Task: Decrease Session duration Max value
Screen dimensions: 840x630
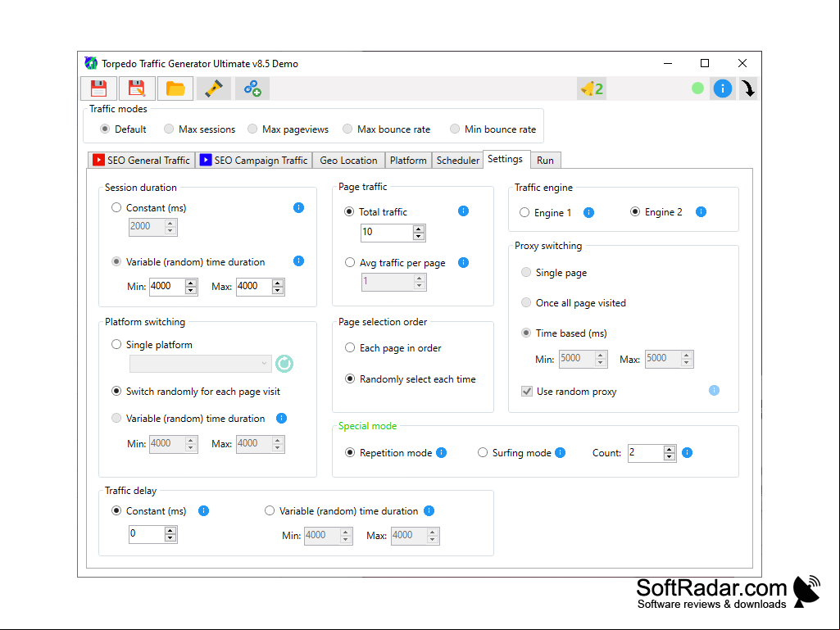Action: pyautogui.click(x=278, y=290)
